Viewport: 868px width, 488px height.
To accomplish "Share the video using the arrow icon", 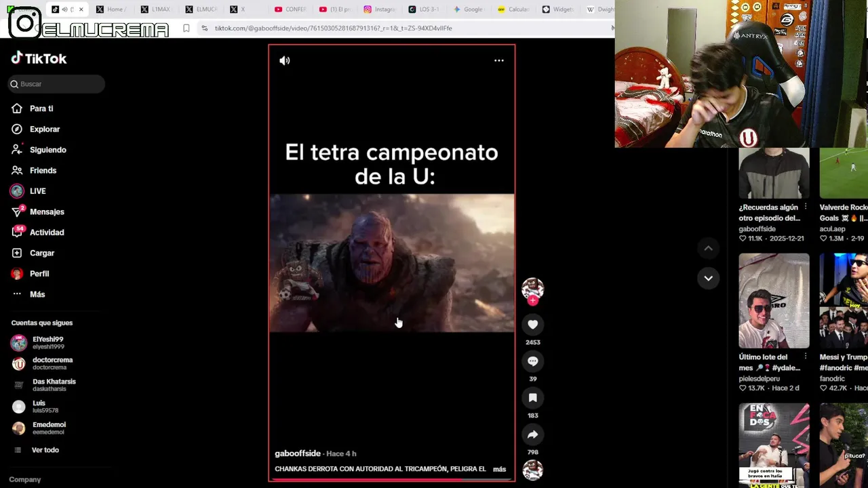I will pos(532,434).
